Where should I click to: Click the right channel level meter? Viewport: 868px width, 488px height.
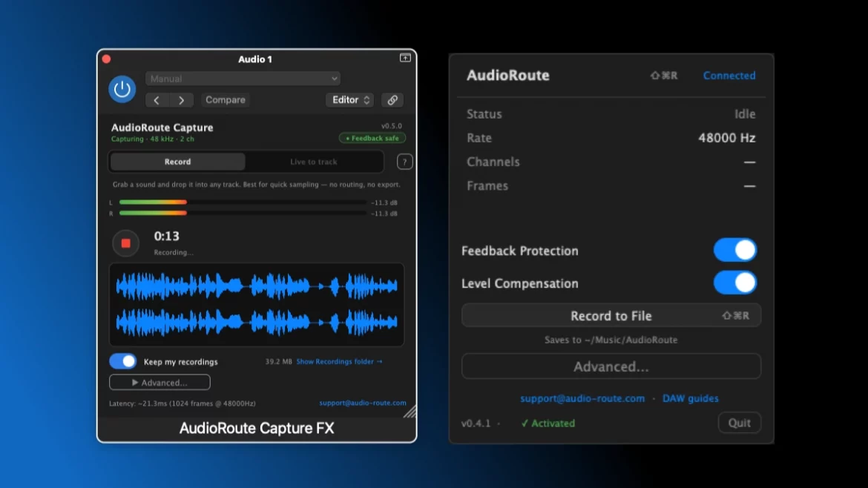(x=243, y=213)
